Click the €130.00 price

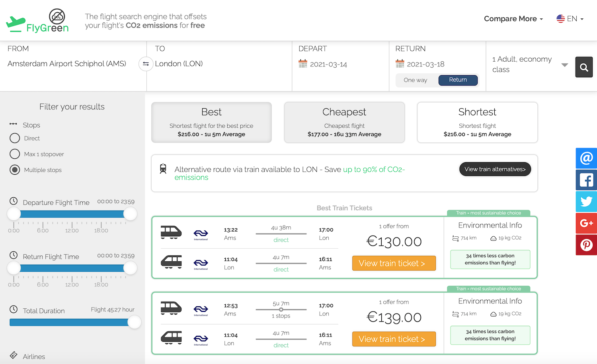(x=394, y=241)
